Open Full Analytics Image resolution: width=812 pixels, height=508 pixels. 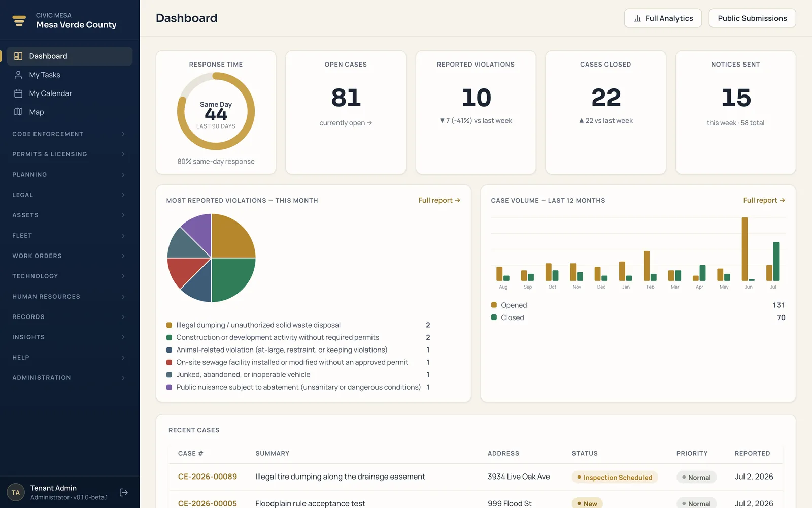click(x=663, y=18)
